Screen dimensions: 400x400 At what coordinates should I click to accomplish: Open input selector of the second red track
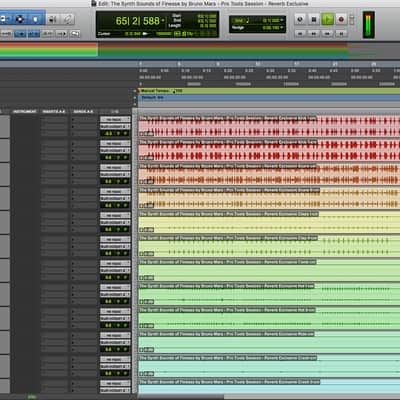point(115,143)
